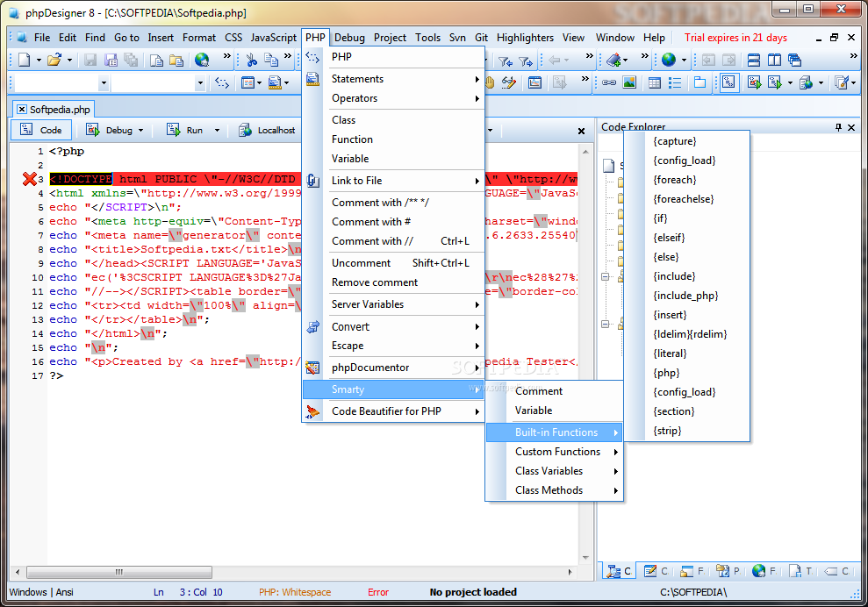Open the Open-file dropdown arrow
The image size is (868, 607).
click(69, 61)
